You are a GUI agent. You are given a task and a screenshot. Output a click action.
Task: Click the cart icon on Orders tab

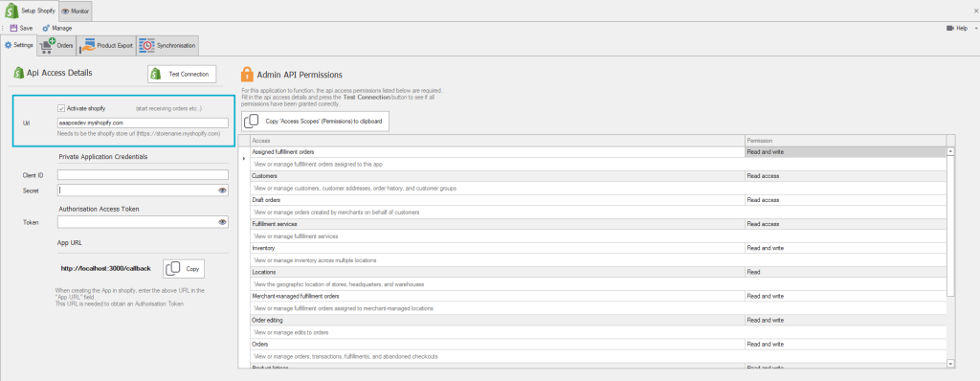47,46
